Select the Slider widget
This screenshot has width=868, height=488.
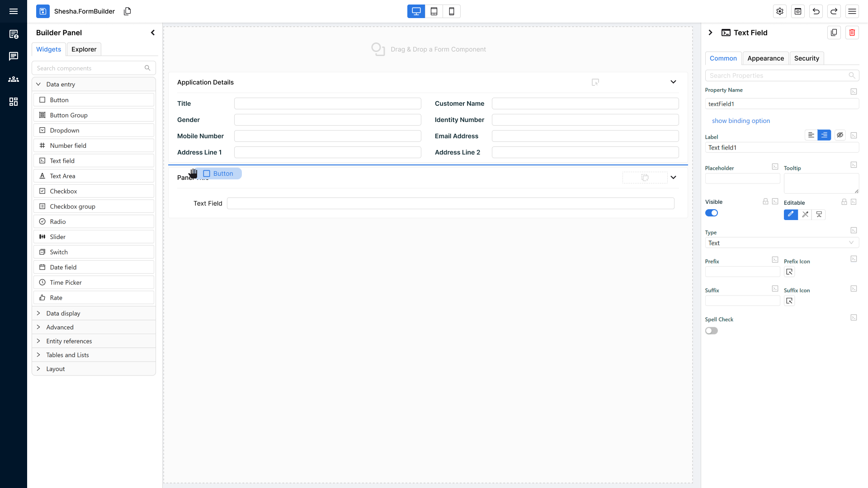(x=58, y=237)
